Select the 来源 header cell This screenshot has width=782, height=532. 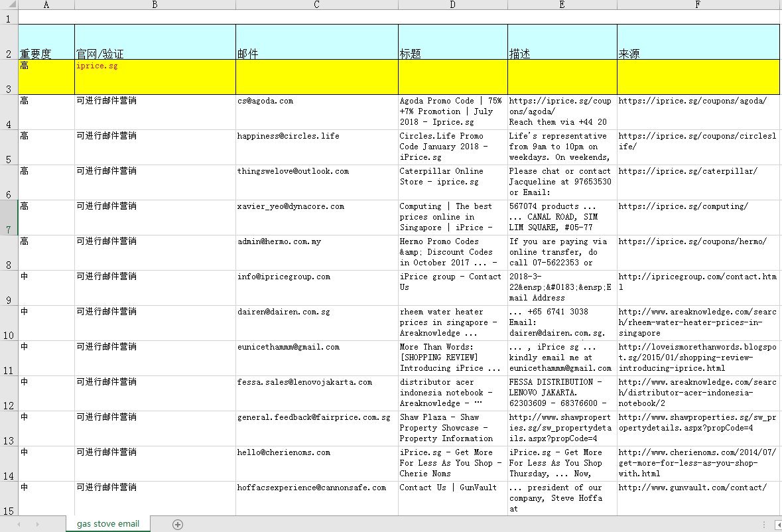[698, 42]
